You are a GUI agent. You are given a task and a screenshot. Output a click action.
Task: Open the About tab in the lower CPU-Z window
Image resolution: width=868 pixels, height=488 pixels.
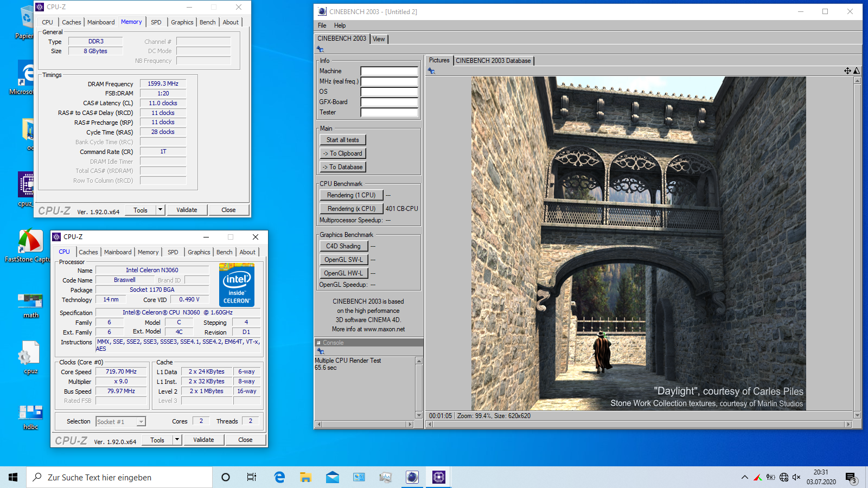click(247, 252)
